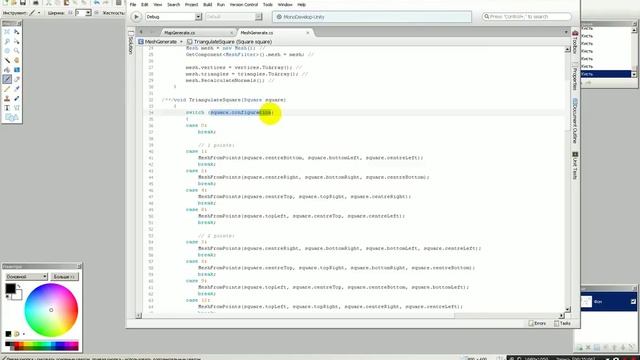Open the Основной color mode dropdown
640x360 pixels.
27,277
